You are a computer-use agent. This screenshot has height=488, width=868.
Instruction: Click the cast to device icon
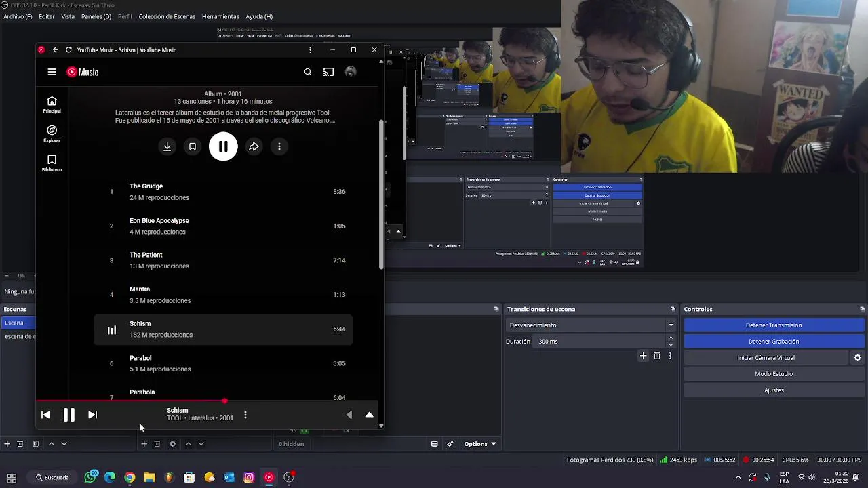[329, 72]
